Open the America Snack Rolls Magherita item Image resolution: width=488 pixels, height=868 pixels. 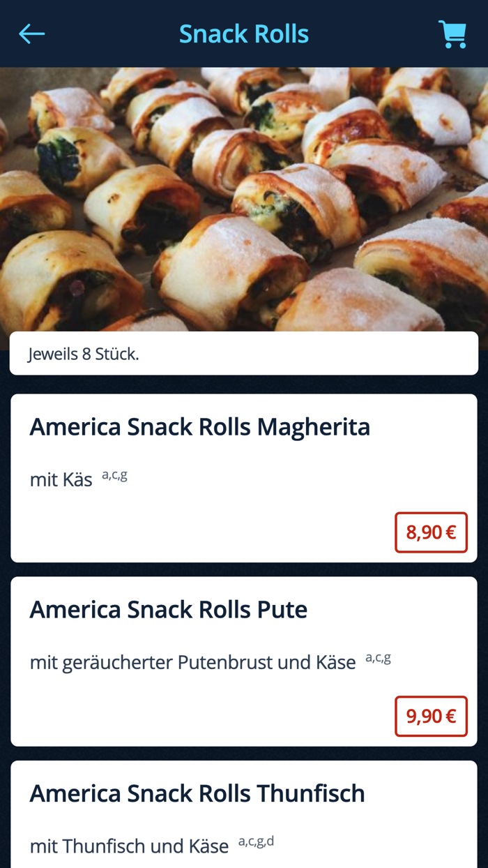(200, 426)
